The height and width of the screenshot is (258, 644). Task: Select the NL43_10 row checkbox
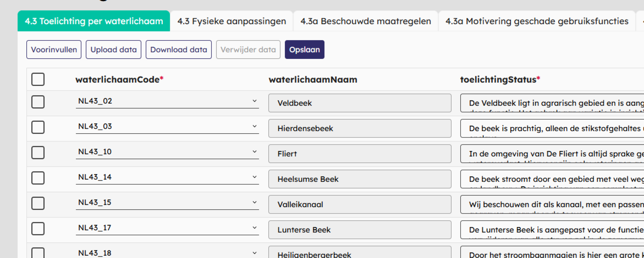tap(38, 152)
